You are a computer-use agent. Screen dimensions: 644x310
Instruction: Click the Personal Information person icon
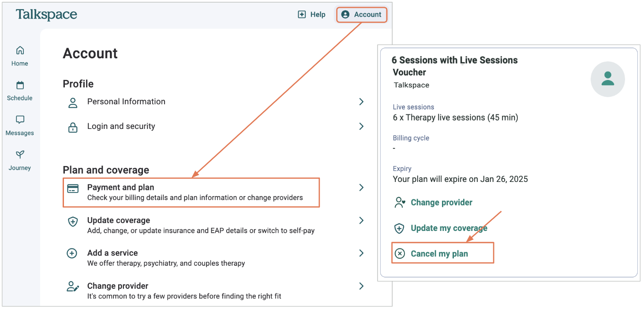[73, 102]
